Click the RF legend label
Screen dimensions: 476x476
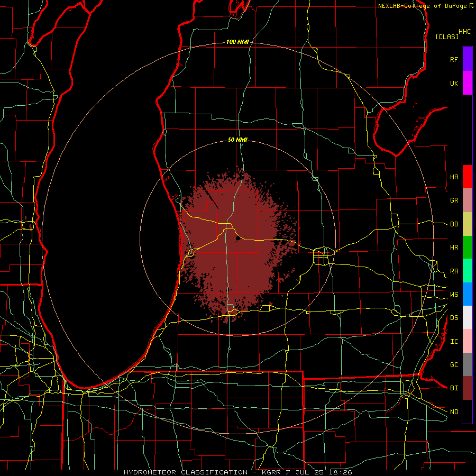[454, 59]
